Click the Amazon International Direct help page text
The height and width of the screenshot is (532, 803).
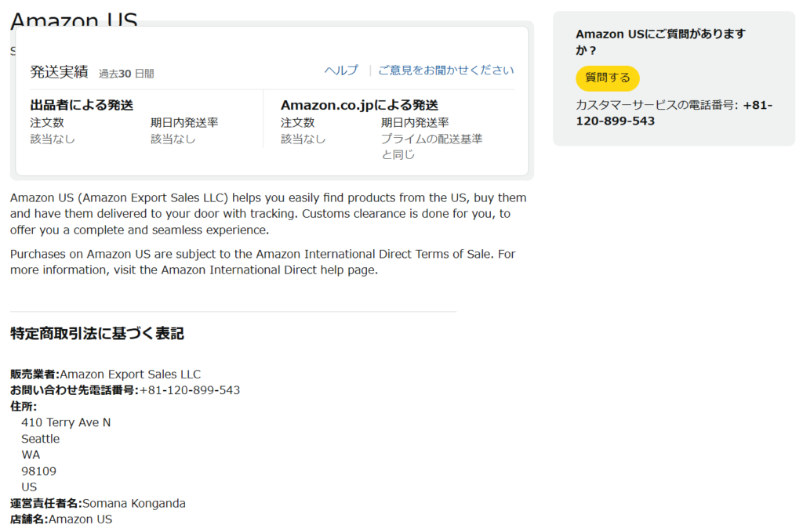pyautogui.click(x=269, y=270)
